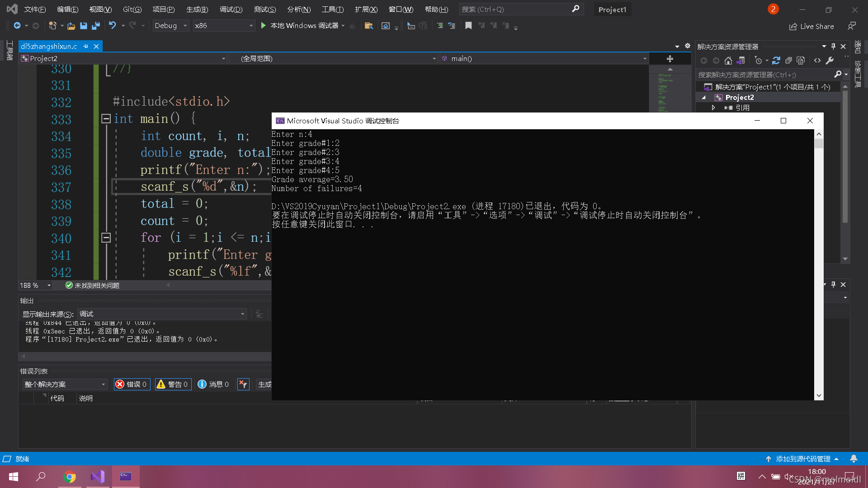Click the Breakpoint toggle icon in toolbar
Screen dimensions: 868x488
click(468, 26)
